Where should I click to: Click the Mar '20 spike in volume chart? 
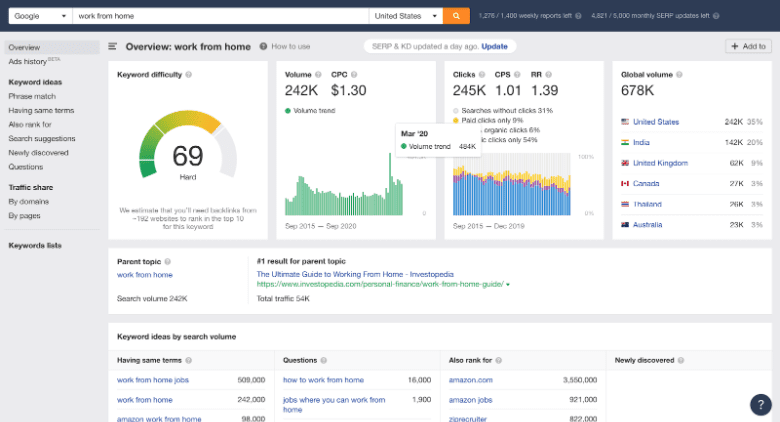coord(390,184)
